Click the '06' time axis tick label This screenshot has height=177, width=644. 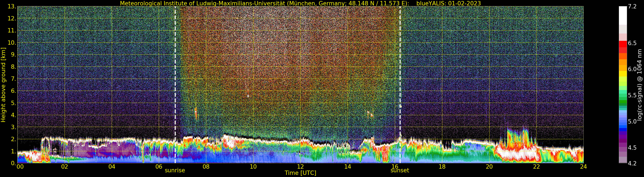pos(159,166)
